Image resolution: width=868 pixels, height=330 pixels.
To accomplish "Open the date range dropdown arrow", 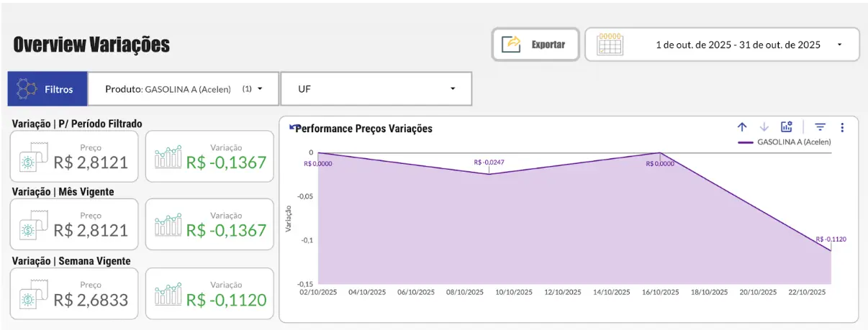I will tap(839, 45).
